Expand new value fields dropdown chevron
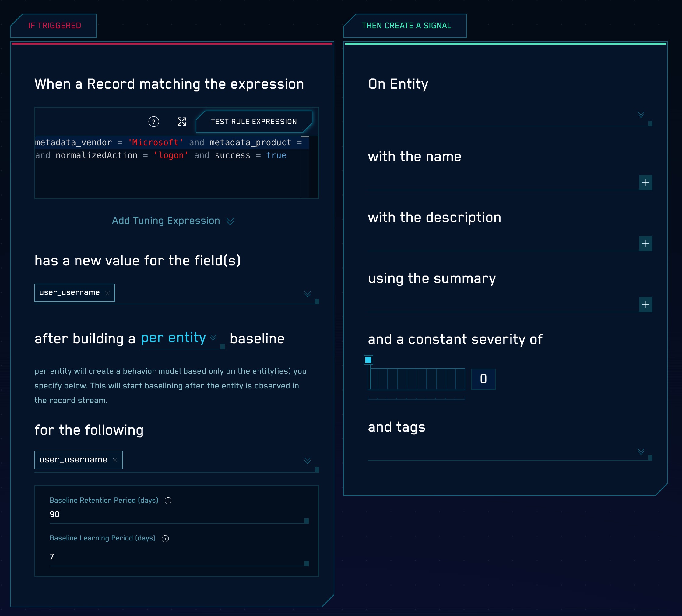Viewport: 682px width, 616px height. point(307,294)
